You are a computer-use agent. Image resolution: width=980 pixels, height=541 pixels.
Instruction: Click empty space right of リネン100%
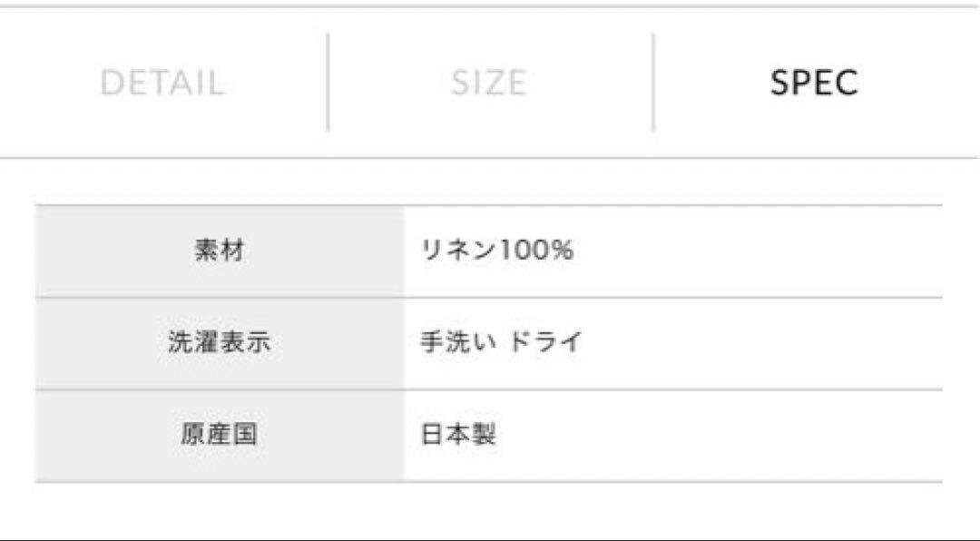[758, 251]
